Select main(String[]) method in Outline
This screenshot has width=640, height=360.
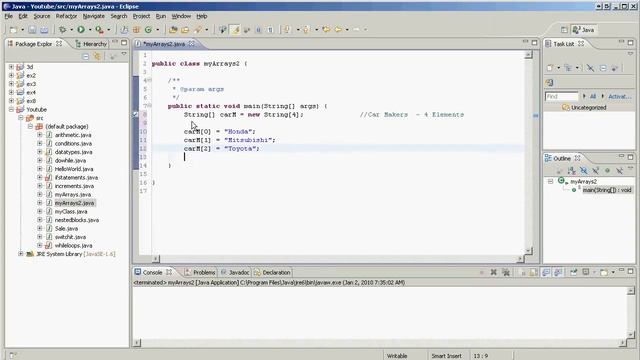coord(607,190)
